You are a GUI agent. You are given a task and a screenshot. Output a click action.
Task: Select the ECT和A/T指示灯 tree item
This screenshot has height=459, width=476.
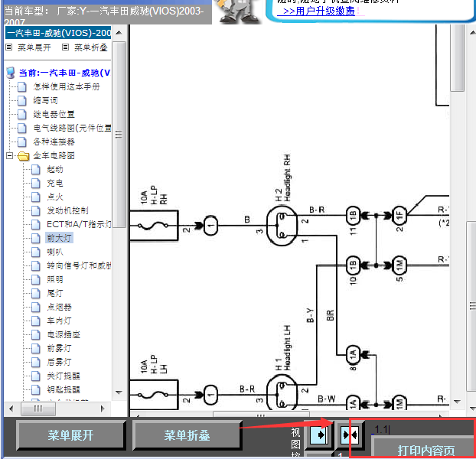[79, 224]
